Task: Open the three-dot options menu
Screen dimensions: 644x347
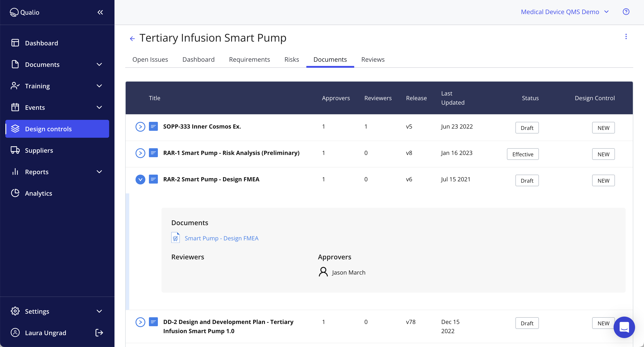Action: point(626,36)
